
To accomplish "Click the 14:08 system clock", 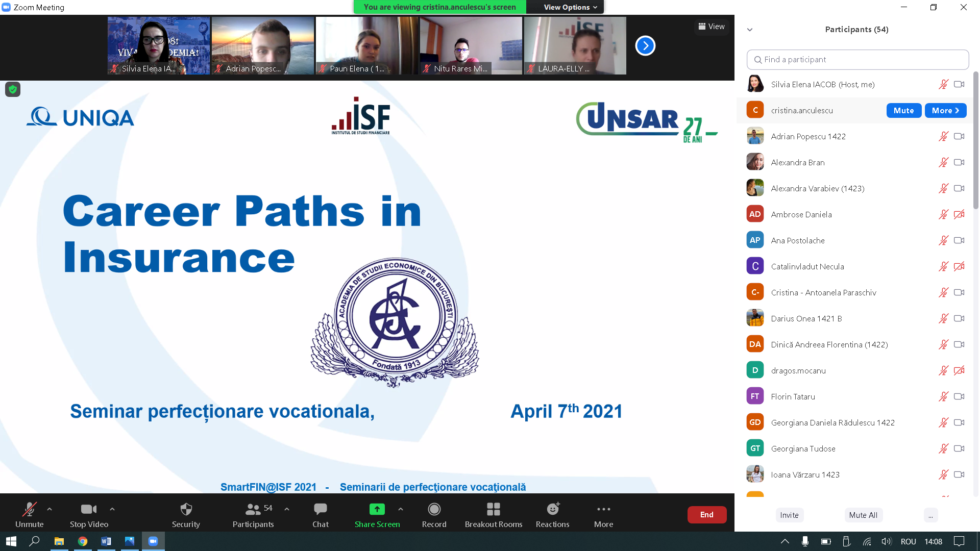I will (933, 541).
